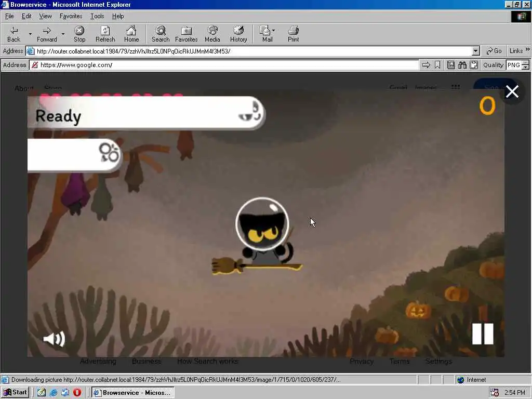Screen dimensions: 532x399
Task: Click the Downloading picture status bar text
Action: click(x=176, y=380)
